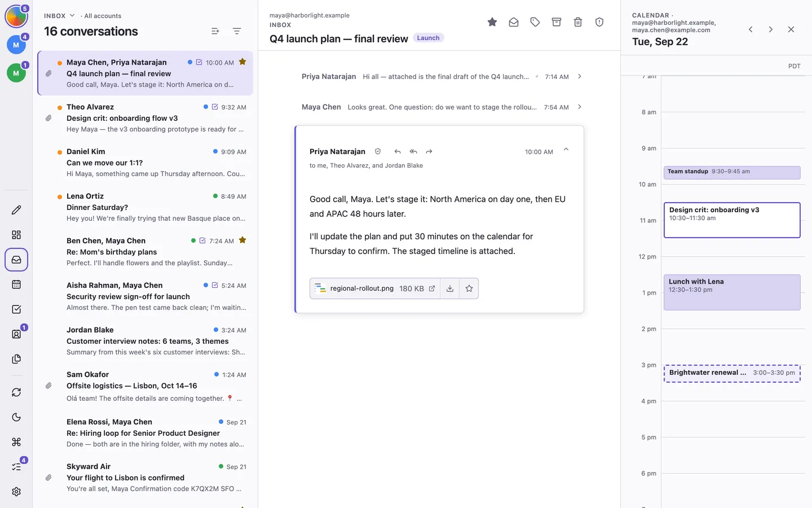Open the Lunch with Lena calendar event
The width and height of the screenshot is (812, 508).
[x=732, y=292]
